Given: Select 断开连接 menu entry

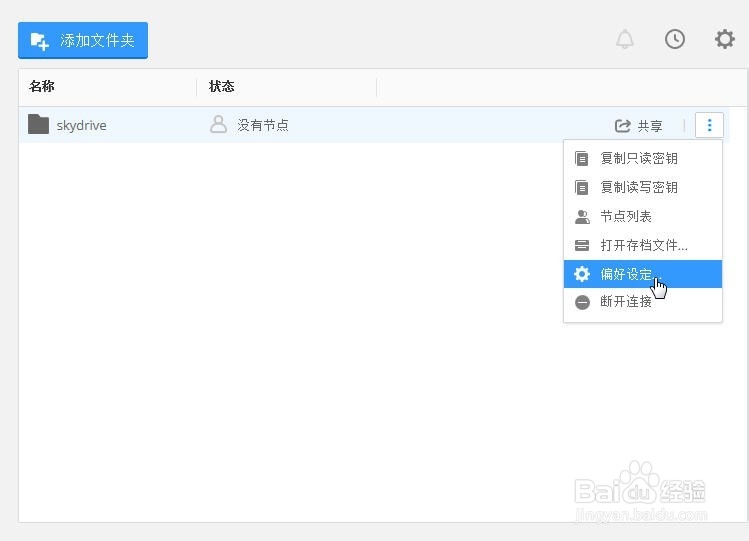Looking at the screenshot, I should (x=642, y=302).
